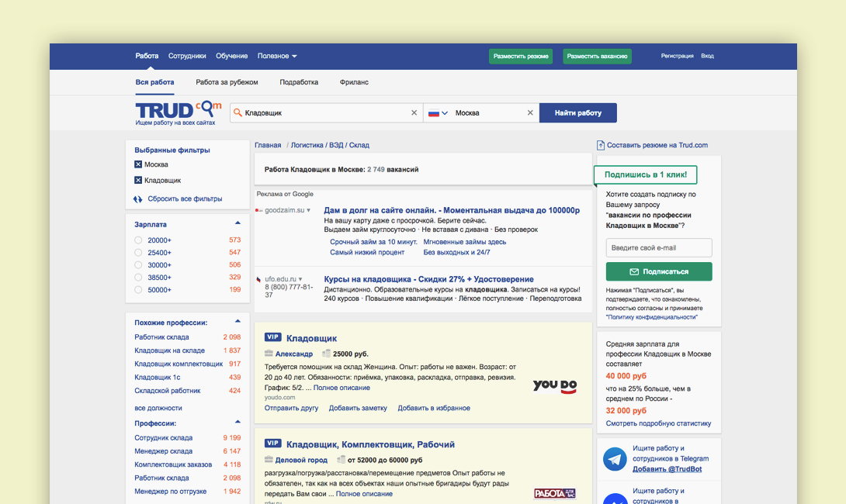Click Сбросить все фильтры link
The height and width of the screenshot is (504, 846).
[x=185, y=199]
